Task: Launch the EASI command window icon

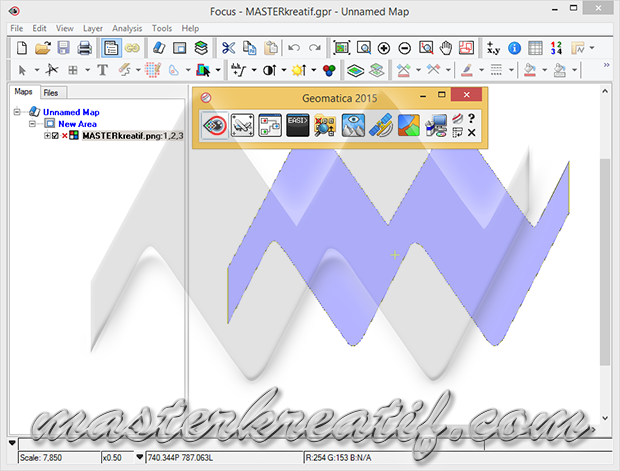Action: (x=297, y=125)
